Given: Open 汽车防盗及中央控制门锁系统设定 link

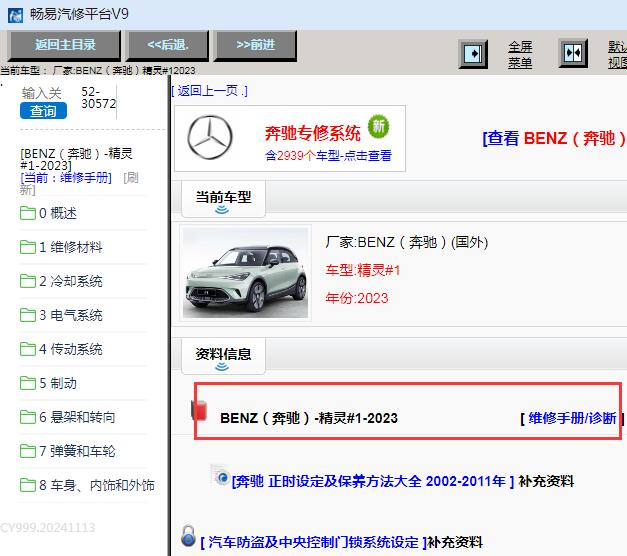Looking at the screenshot, I should tap(314, 543).
